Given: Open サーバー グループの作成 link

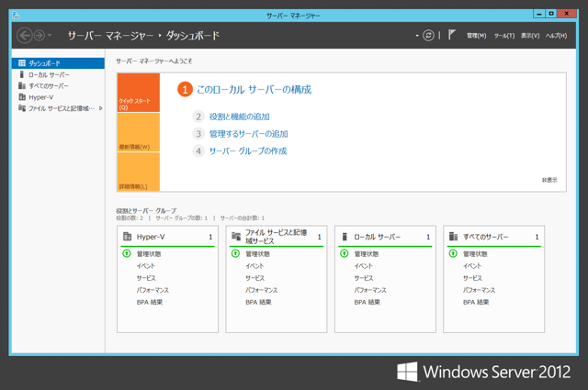Looking at the screenshot, I should (248, 151).
